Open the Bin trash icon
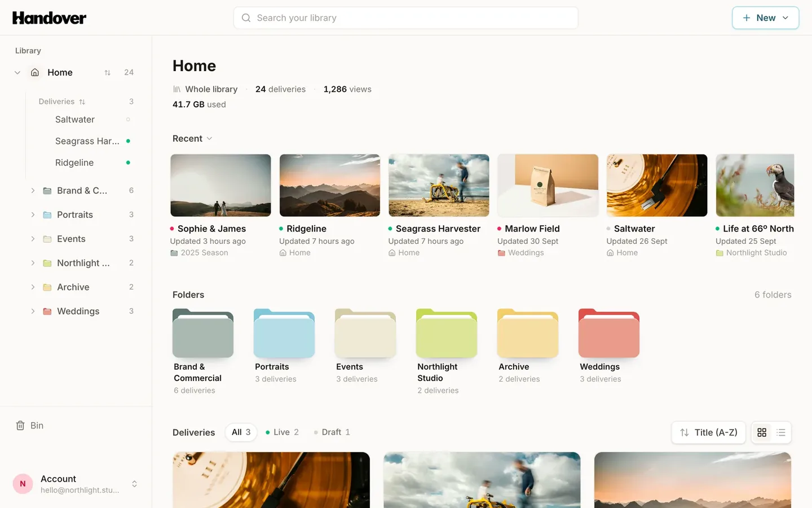Image resolution: width=812 pixels, height=508 pixels. click(x=20, y=426)
